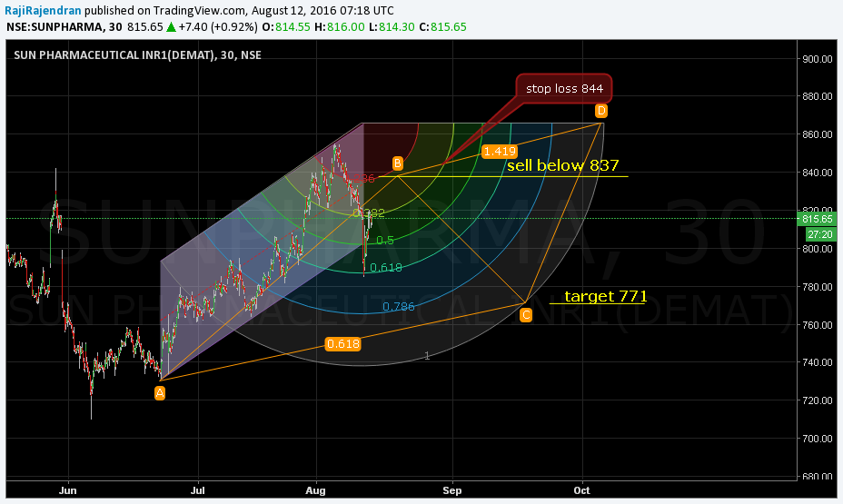The height and width of the screenshot is (504, 843).
Task: Click the Jul time axis label
Action: click(198, 490)
